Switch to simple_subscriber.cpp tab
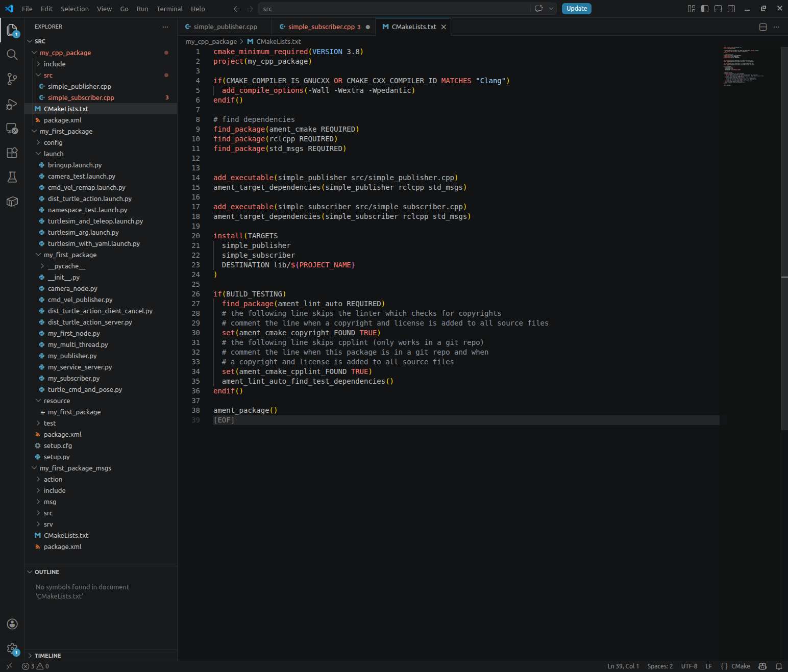The width and height of the screenshot is (788, 672). coord(323,27)
